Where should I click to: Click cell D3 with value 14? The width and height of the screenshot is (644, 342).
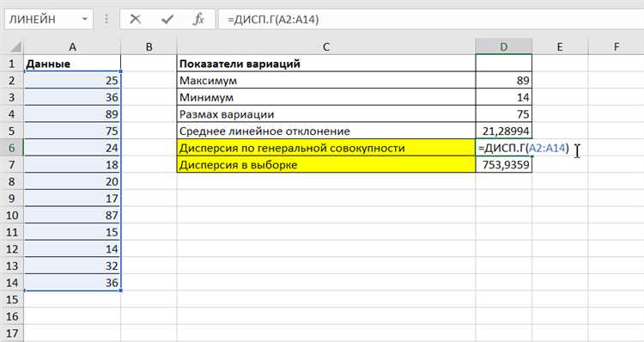503,97
